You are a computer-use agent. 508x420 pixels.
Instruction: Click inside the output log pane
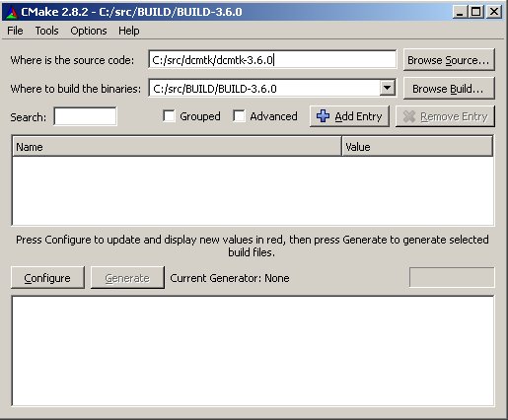tap(253, 351)
